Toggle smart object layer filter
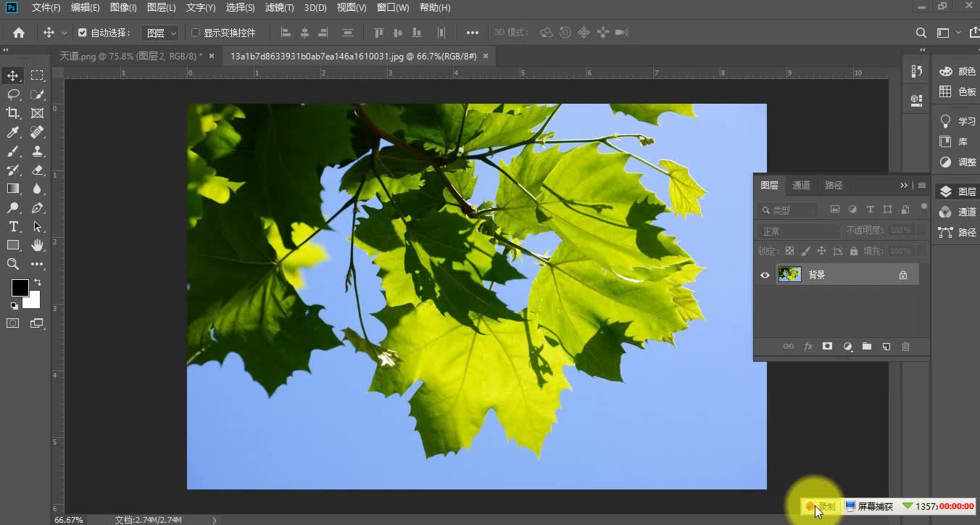This screenshot has width=980, height=525. coord(905,210)
